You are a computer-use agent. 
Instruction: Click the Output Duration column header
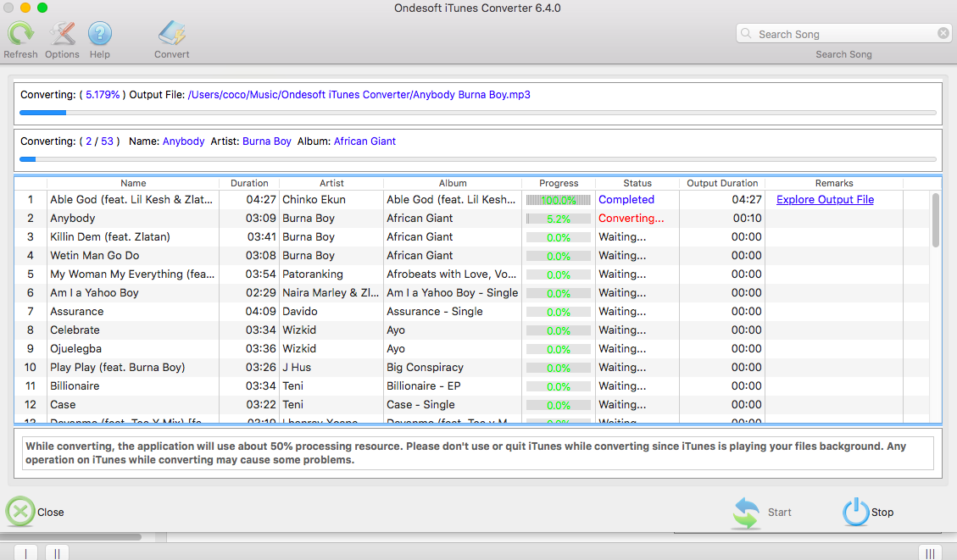click(x=722, y=183)
